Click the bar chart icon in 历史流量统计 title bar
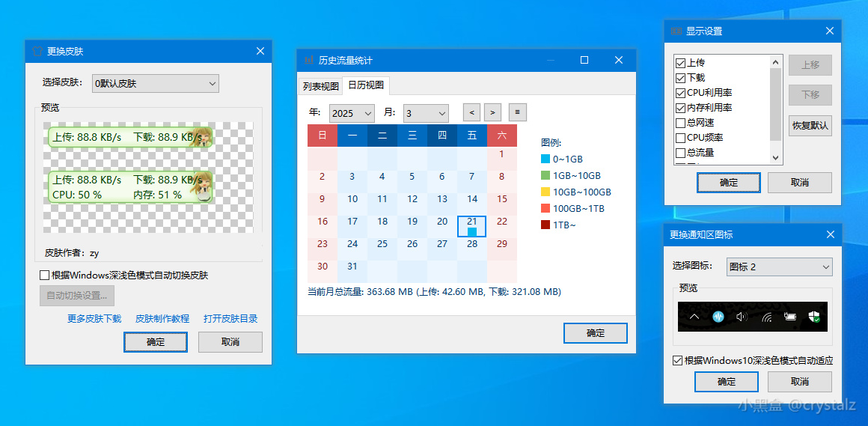 click(x=309, y=60)
